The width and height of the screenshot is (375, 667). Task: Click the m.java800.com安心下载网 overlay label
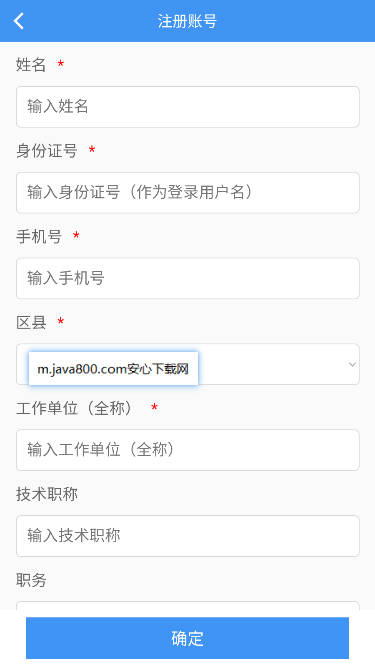point(113,369)
